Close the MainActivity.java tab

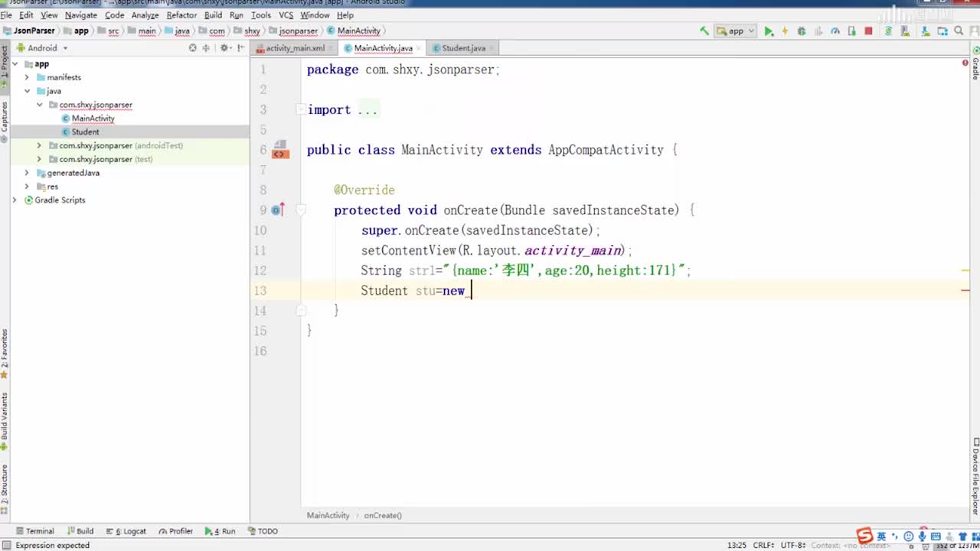[418, 48]
